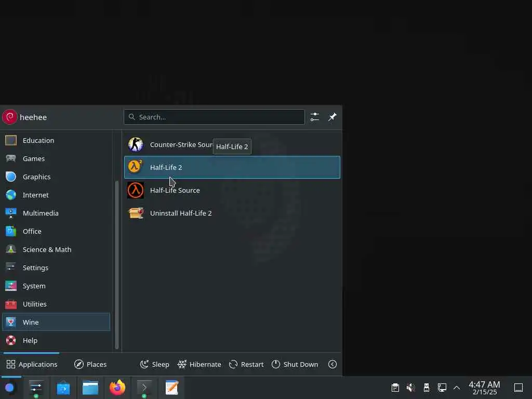This screenshot has width=532, height=399.
Task: Open Discover software store from taskbar
Action: (63, 388)
